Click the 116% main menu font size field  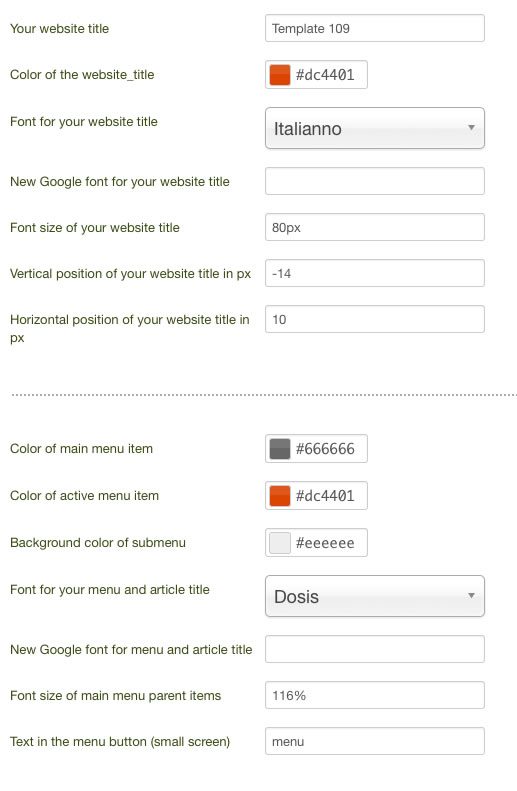375,695
